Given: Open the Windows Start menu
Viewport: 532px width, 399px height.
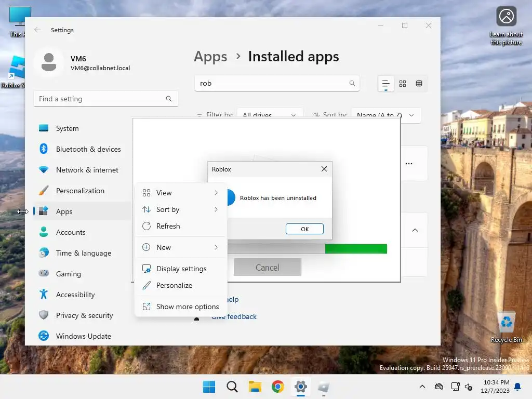Looking at the screenshot, I should (x=209, y=387).
